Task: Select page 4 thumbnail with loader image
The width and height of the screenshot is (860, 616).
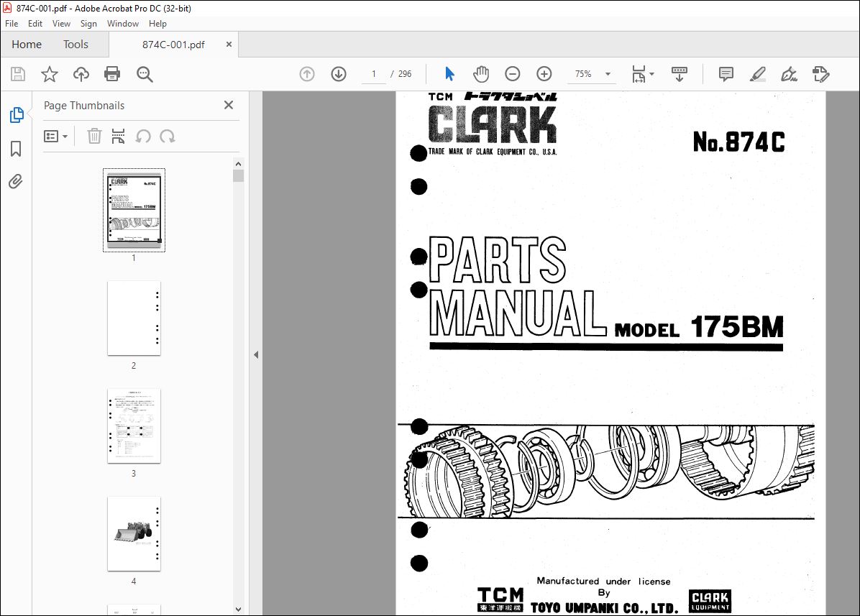Action: click(134, 534)
